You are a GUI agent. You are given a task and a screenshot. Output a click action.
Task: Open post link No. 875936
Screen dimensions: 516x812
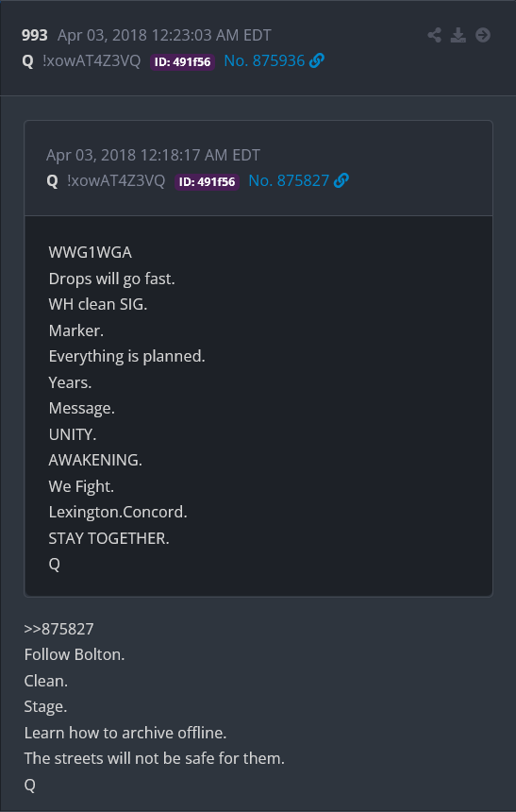tap(264, 61)
